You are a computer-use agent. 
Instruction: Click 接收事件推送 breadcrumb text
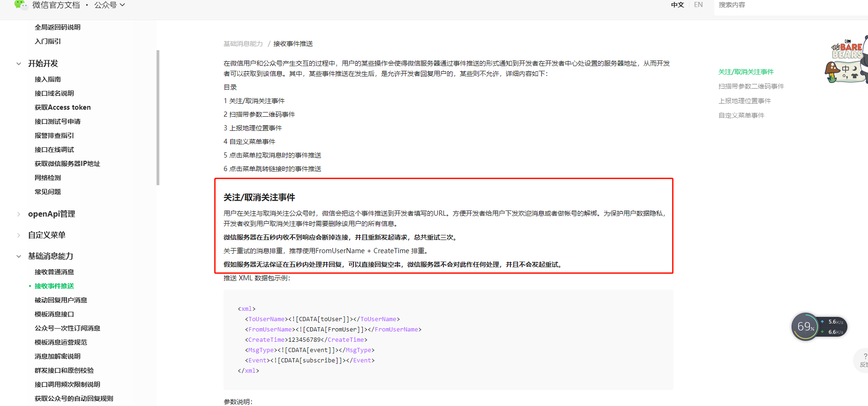click(293, 44)
